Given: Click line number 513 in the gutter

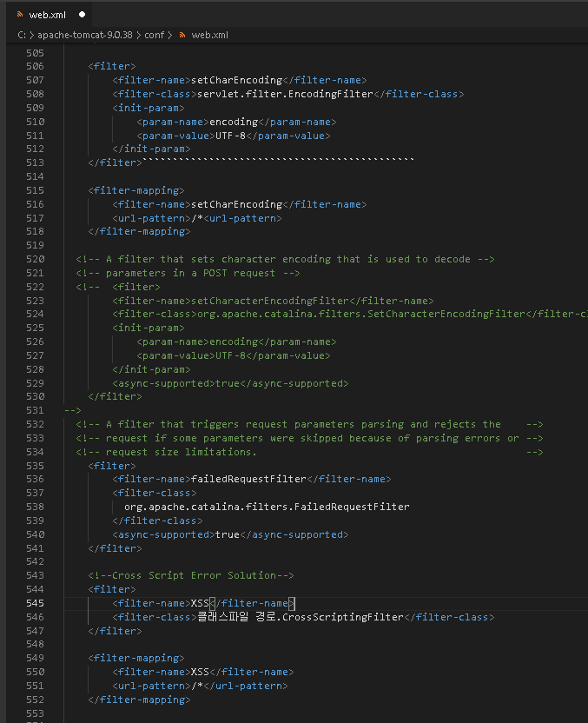Looking at the screenshot, I should pos(35,163).
